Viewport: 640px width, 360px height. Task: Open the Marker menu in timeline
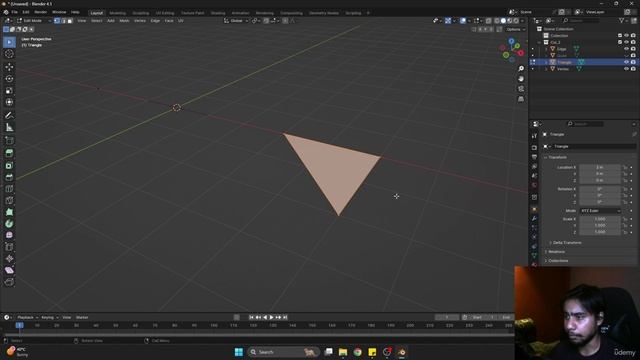82,317
